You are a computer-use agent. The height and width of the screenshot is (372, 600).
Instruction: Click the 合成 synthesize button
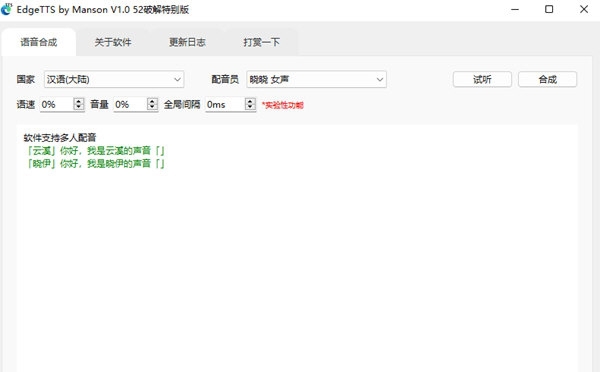coord(548,79)
